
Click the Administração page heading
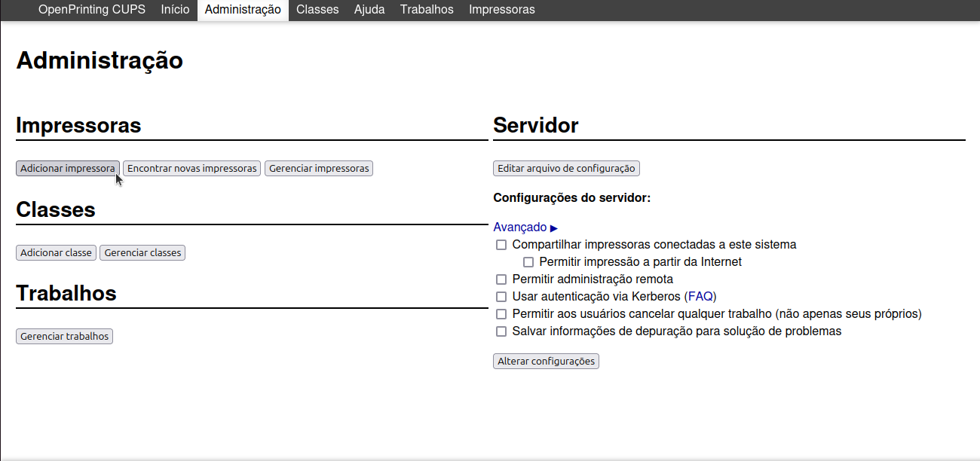(x=100, y=60)
